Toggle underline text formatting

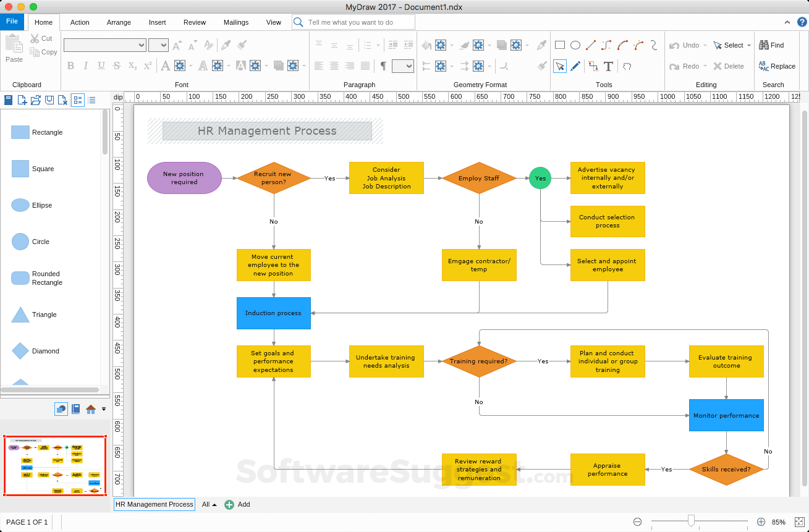(100, 65)
